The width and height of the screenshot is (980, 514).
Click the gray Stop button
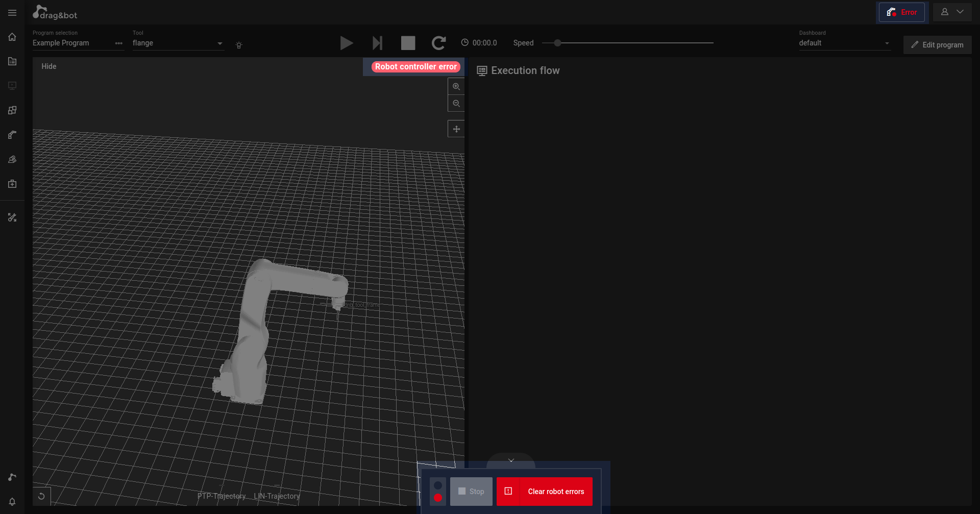471,492
